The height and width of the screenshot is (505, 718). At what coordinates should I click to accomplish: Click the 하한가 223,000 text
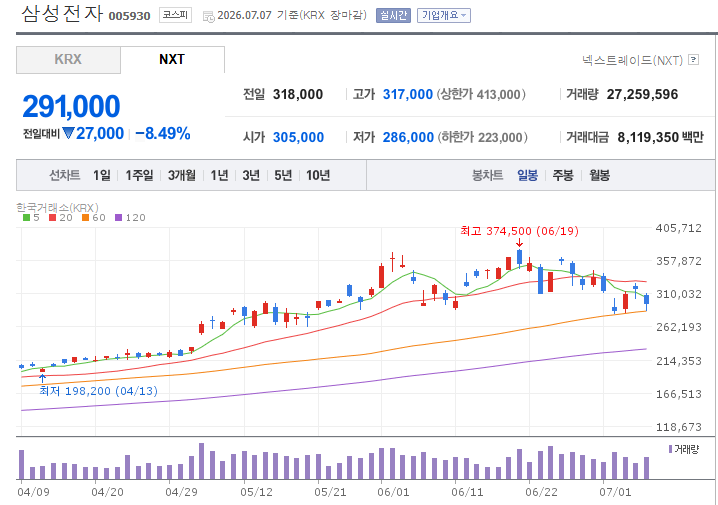pyautogui.click(x=483, y=137)
